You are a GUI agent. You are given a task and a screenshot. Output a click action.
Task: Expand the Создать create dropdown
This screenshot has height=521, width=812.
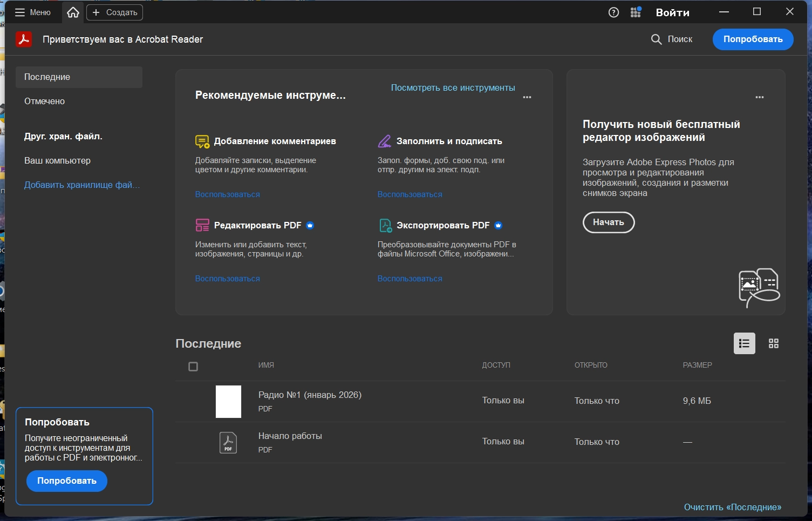tap(114, 12)
